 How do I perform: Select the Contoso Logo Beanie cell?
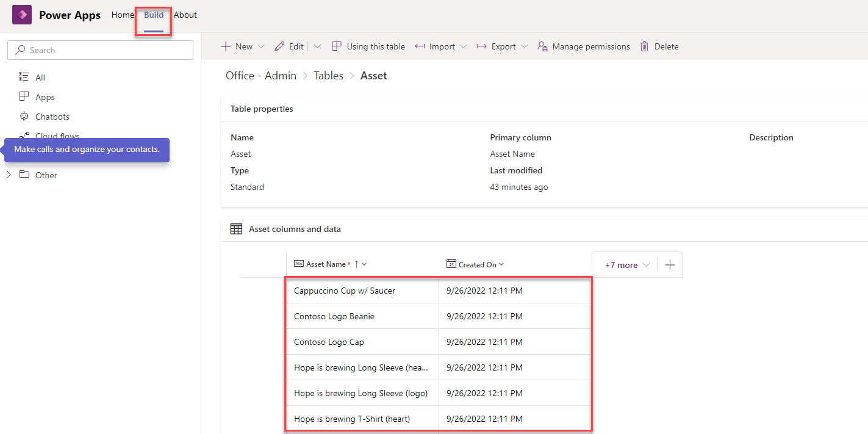(x=362, y=316)
